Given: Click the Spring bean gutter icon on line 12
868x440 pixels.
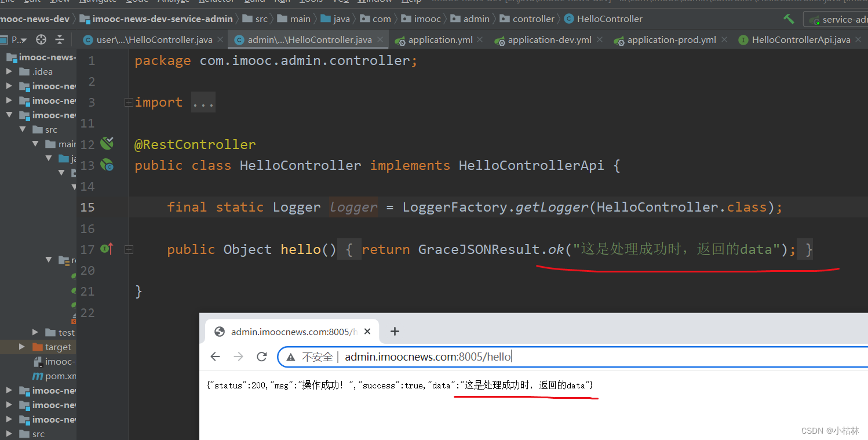Looking at the screenshot, I should pos(107,143).
